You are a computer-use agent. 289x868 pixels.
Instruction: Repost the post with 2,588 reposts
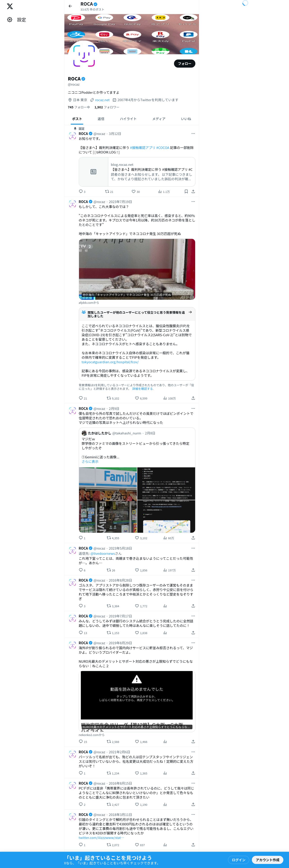click(x=113, y=742)
